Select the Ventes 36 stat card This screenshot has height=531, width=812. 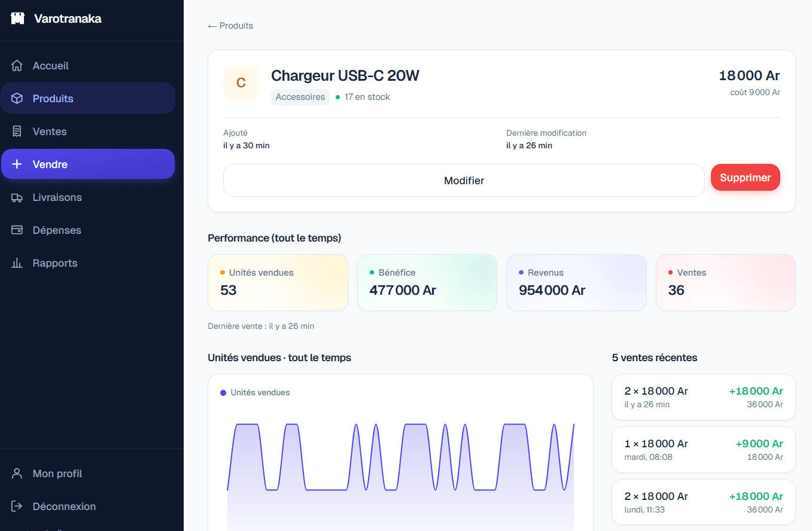click(x=726, y=283)
